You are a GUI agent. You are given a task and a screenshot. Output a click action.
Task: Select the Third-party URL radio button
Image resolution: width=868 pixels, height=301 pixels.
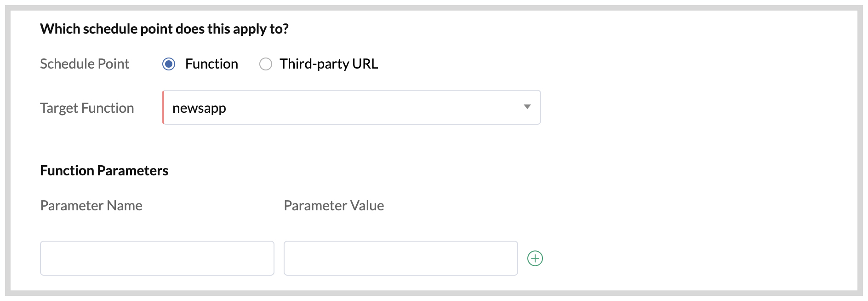pyautogui.click(x=266, y=64)
